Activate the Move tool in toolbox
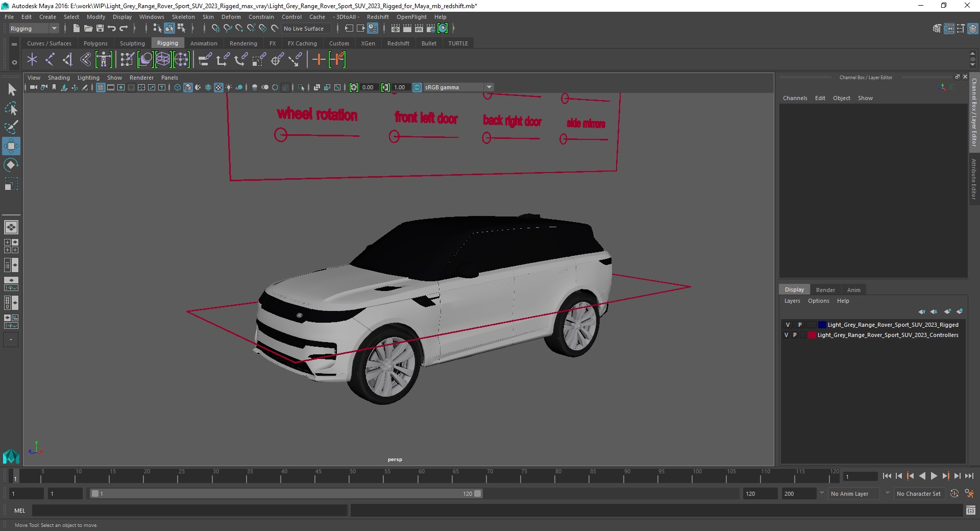Viewport: 980px width, 531px height. click(x=11, y=146)
